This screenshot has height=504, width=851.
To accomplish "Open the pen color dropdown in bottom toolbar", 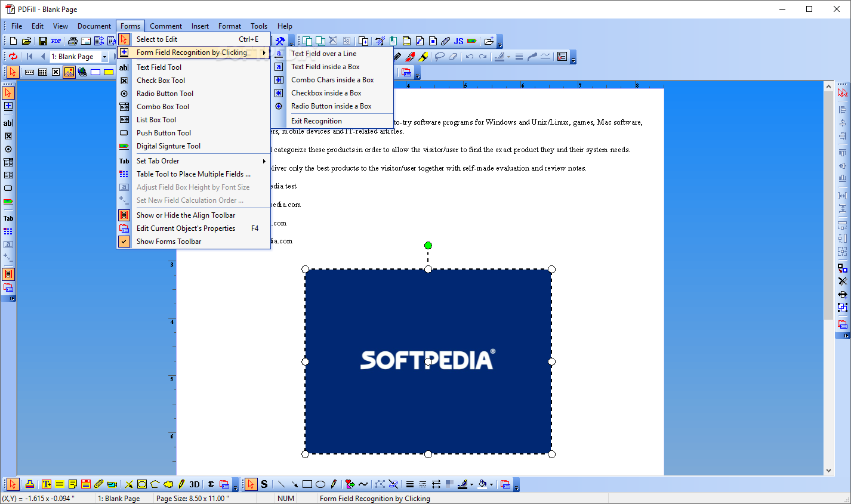I will pos(471,484).
